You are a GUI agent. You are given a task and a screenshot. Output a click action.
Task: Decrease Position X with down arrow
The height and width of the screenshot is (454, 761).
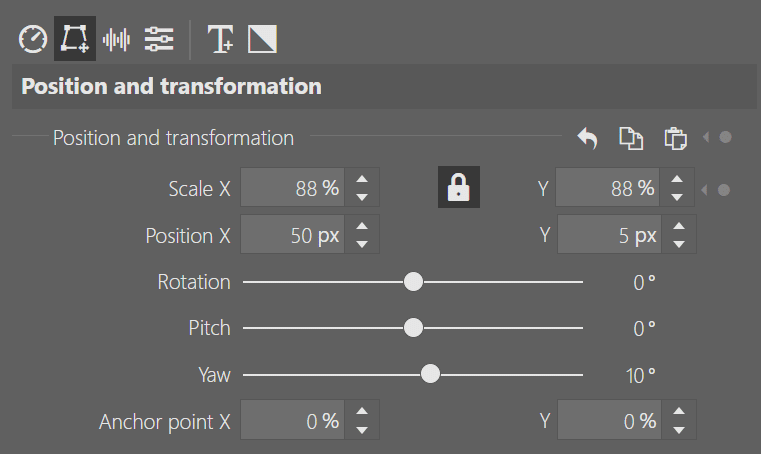click(362, 245)
